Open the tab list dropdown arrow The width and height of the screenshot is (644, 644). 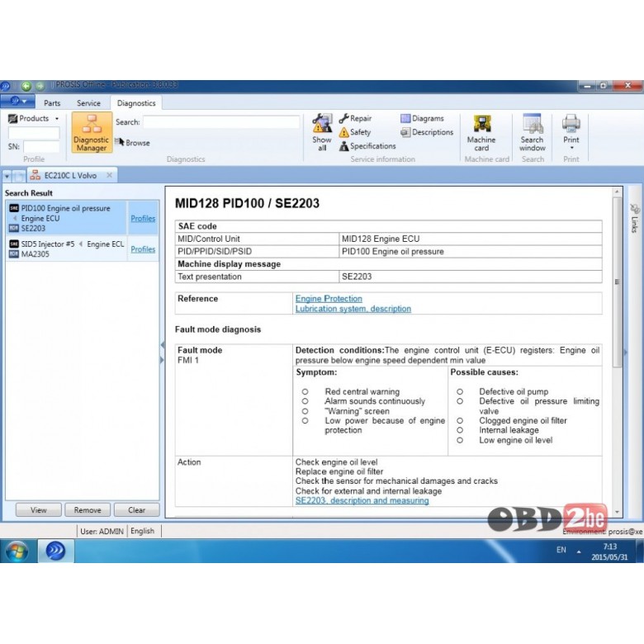click(x=7, y=177)
